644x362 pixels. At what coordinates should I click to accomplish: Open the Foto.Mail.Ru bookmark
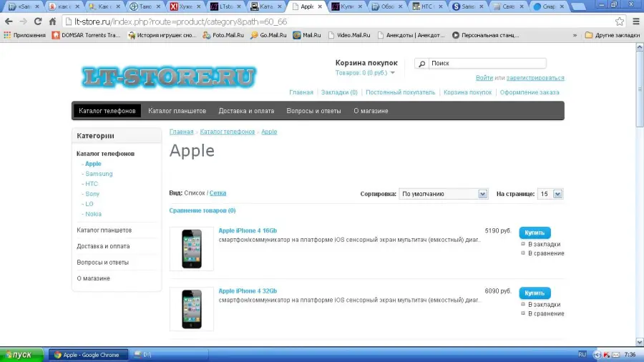click(x=223, y=35)
